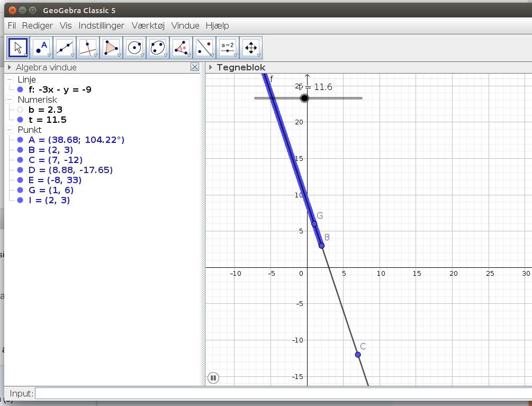Select point B on the graph

pos(322,246)
